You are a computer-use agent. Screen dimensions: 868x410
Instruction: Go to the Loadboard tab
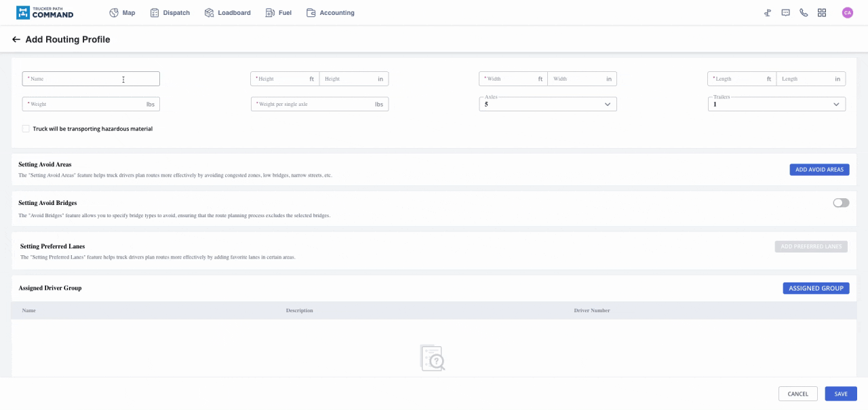coord(228,13)
